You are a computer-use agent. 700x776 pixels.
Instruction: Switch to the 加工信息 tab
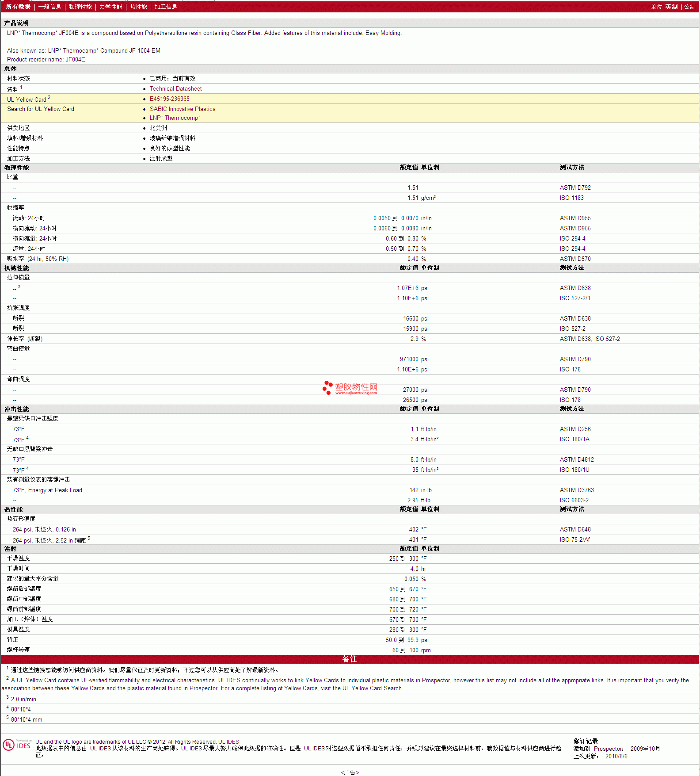[x=166, y=7]
